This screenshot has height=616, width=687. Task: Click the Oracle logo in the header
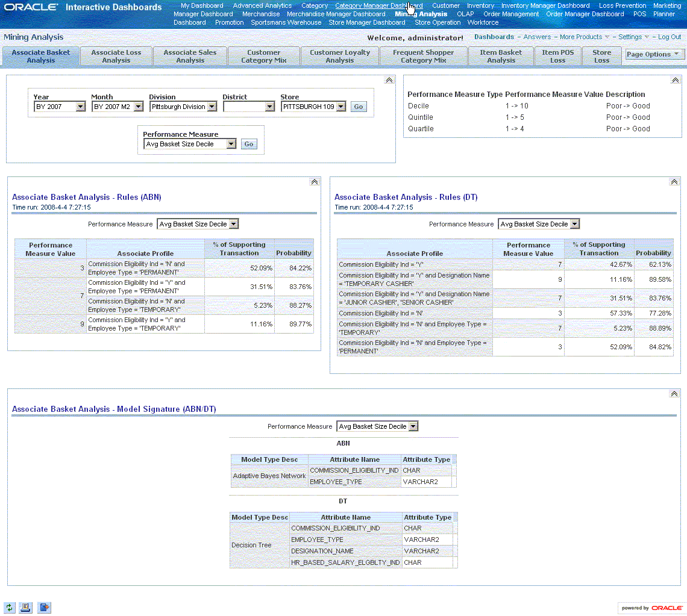point(31,7)
